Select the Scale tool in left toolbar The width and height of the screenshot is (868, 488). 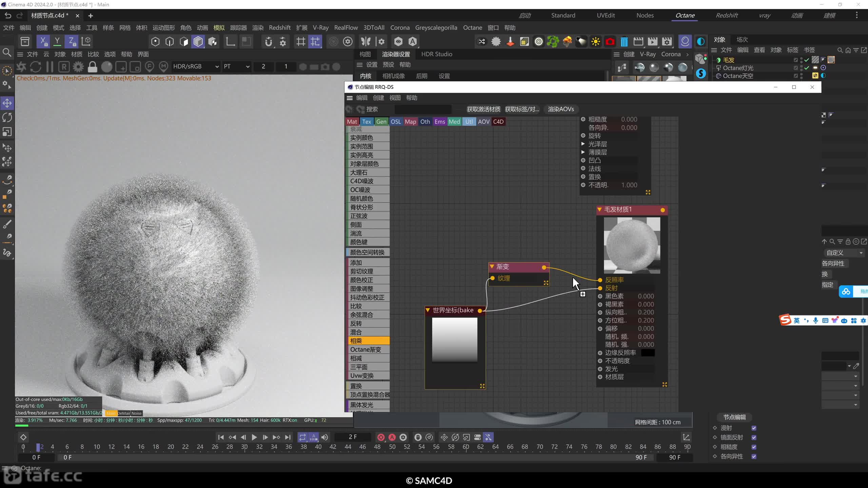point(7,132)
